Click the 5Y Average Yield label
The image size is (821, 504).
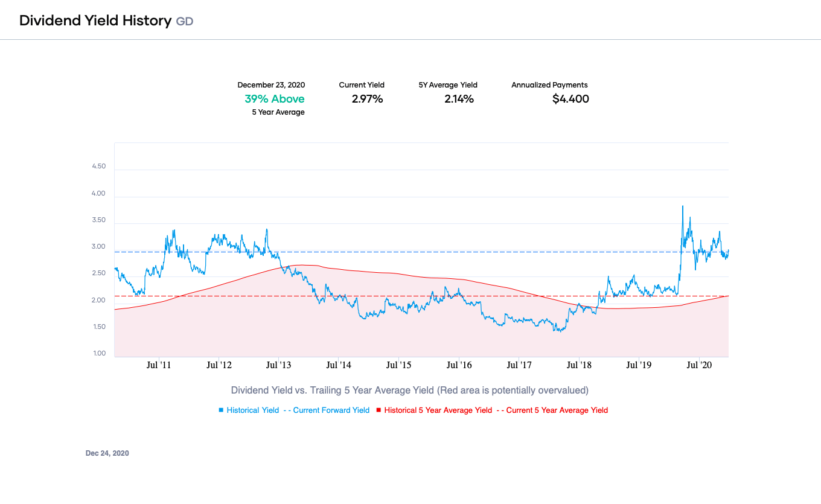click(x=448, y=85)
